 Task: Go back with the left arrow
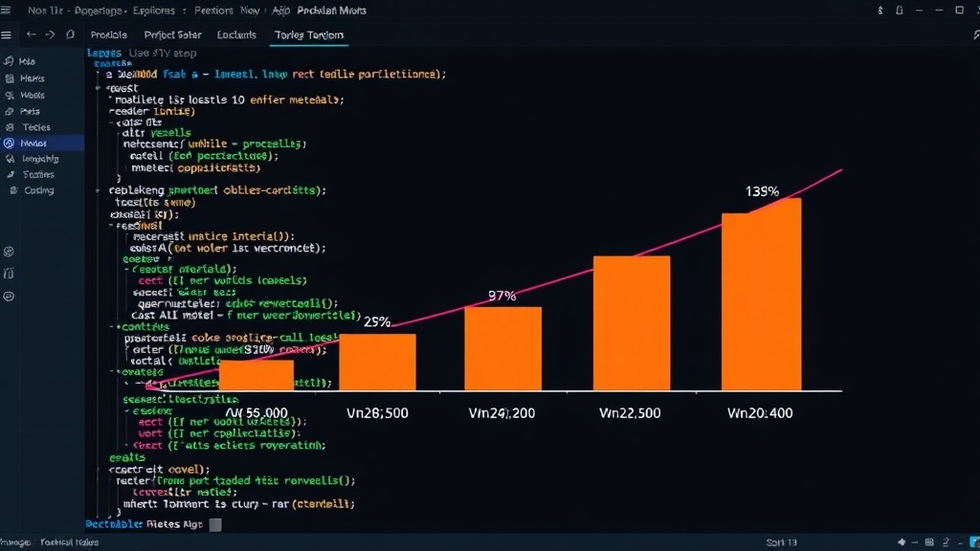(32, 35)
